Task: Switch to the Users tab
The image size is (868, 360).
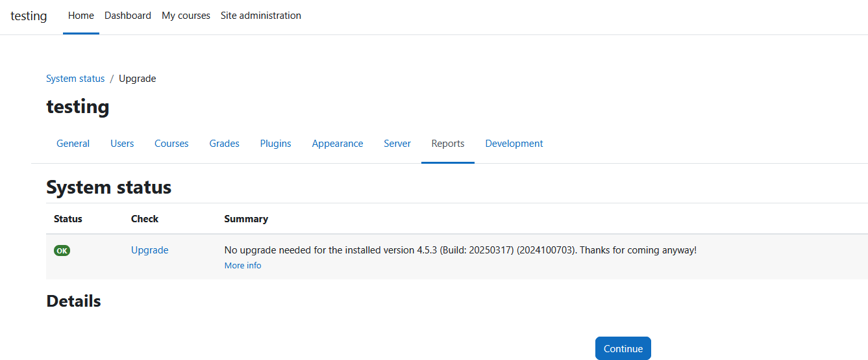Action: (122, 144)
